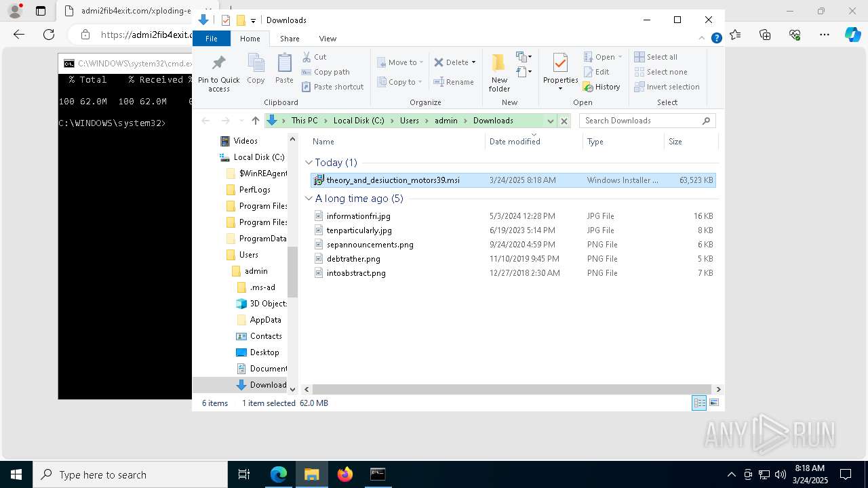The width and height of the screenshot is (868, 488).
Task: Click navigation pane vertical scrollbar
Action: 293,272
